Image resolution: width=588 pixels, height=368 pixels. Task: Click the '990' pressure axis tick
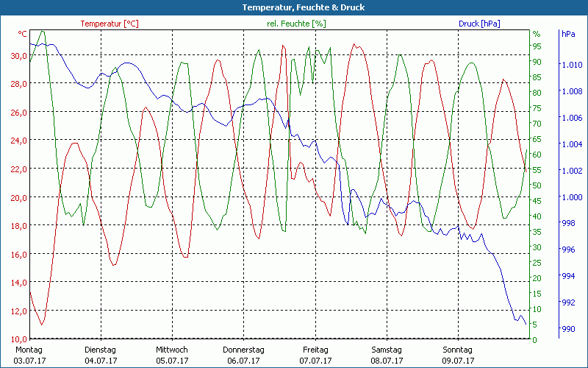(568, 329)
